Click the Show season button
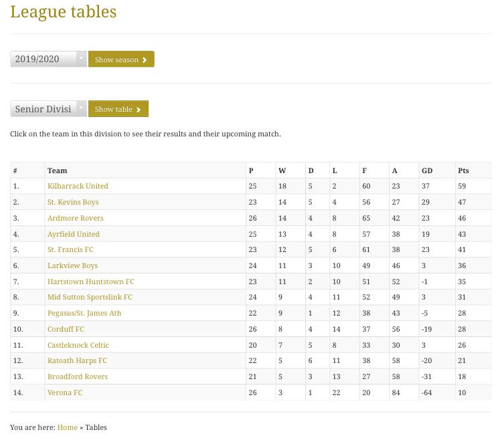502x448 pixels. click(x=121, y=59)
